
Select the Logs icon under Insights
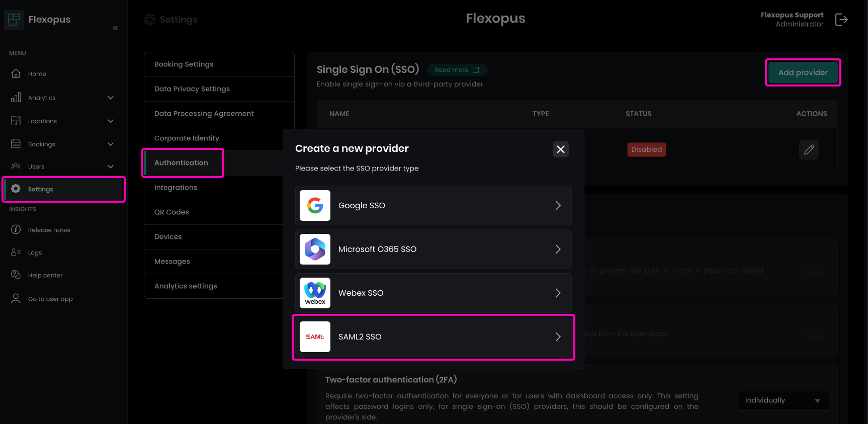tap(16, 252)
